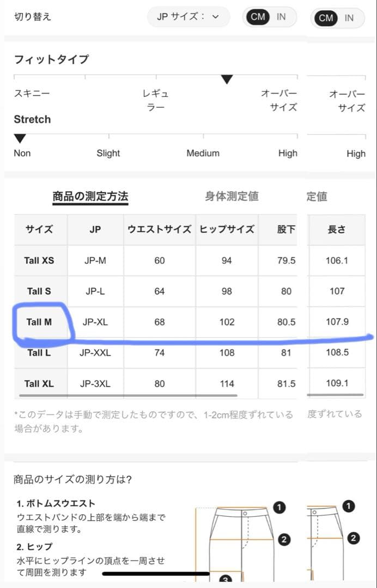Viewport: 377px width, 588px height.
Task: Click the horizontal scrollbar under the size table
Action: [x=129, y=396]
